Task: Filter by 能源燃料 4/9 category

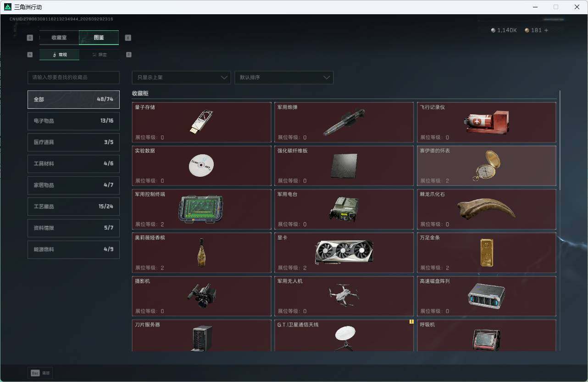Action: [x=73, y=249]
